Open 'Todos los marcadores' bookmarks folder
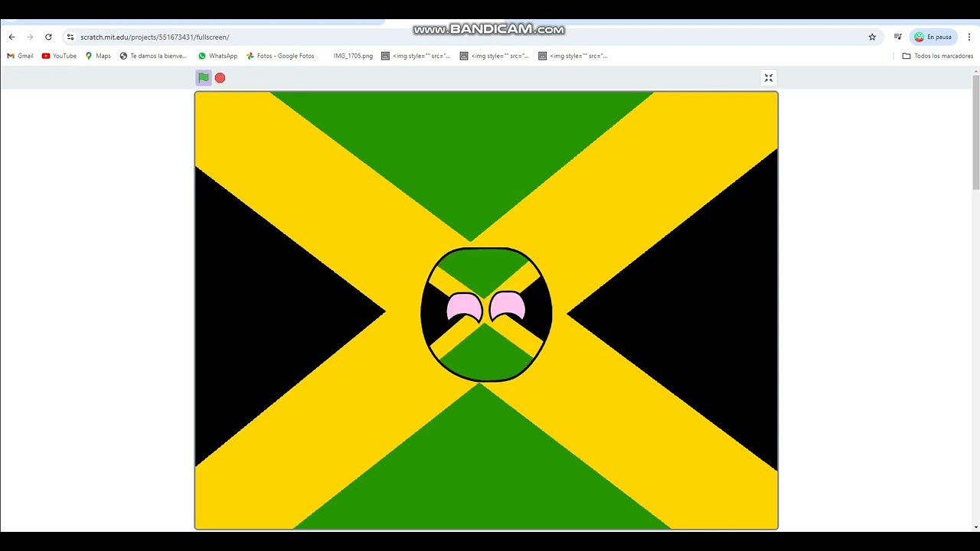The image size is (980, 551). (x=938, y=56)
